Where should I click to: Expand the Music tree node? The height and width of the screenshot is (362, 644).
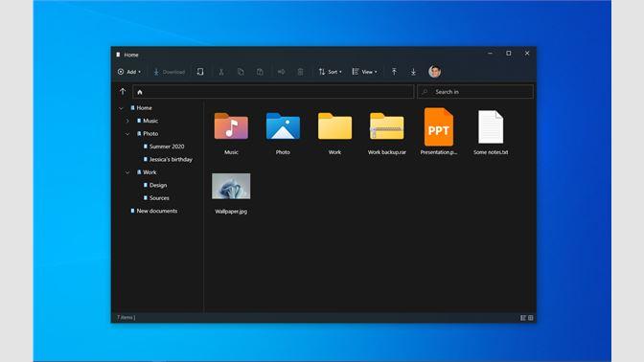[127, 121]
